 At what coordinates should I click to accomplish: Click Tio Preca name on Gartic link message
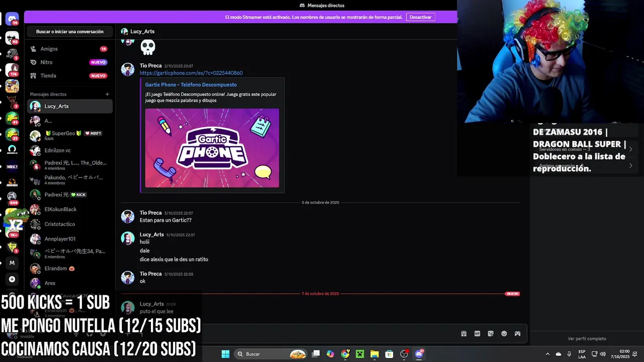click(150, 65)
